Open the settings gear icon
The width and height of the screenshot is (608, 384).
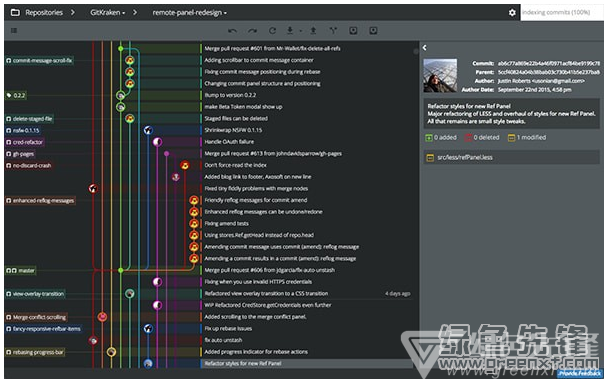pos(512,12)
